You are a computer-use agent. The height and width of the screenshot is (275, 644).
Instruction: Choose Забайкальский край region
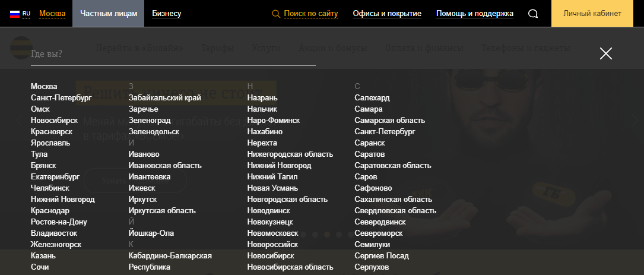click(164, 98)
